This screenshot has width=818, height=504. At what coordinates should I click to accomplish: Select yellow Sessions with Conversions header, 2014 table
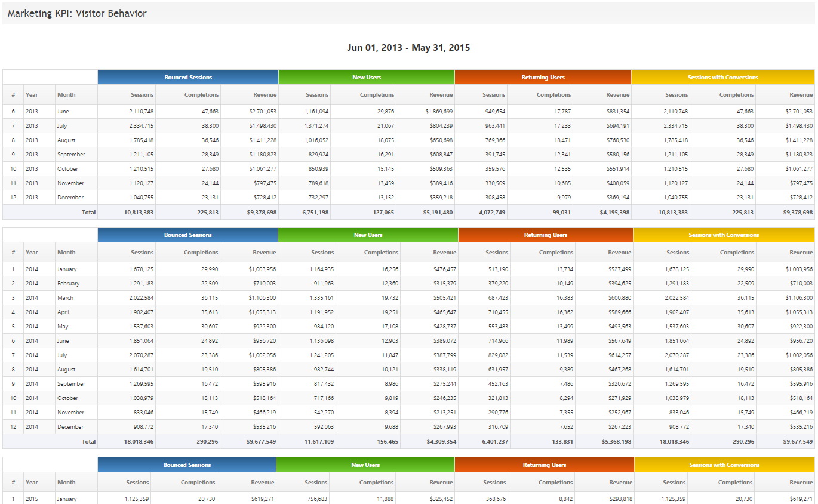(x=724, y=235)
